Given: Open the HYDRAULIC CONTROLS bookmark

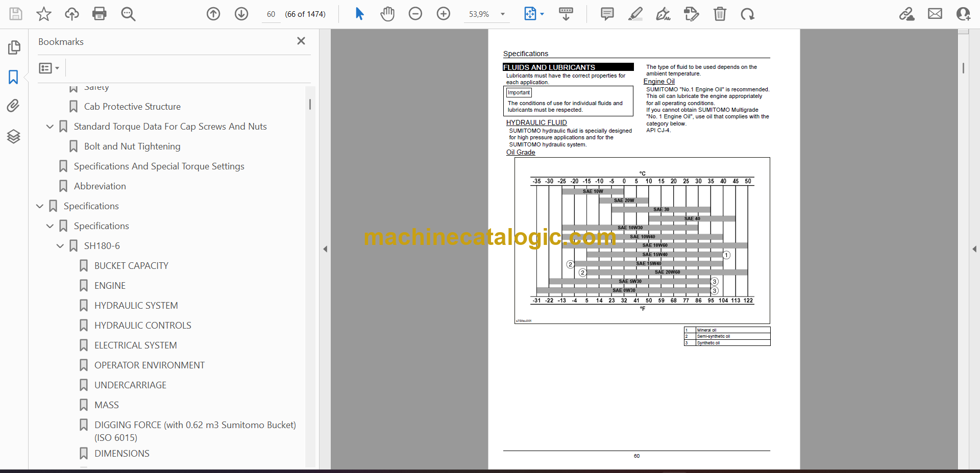Looking at the screenshot, I should click(x=143, y=326).
